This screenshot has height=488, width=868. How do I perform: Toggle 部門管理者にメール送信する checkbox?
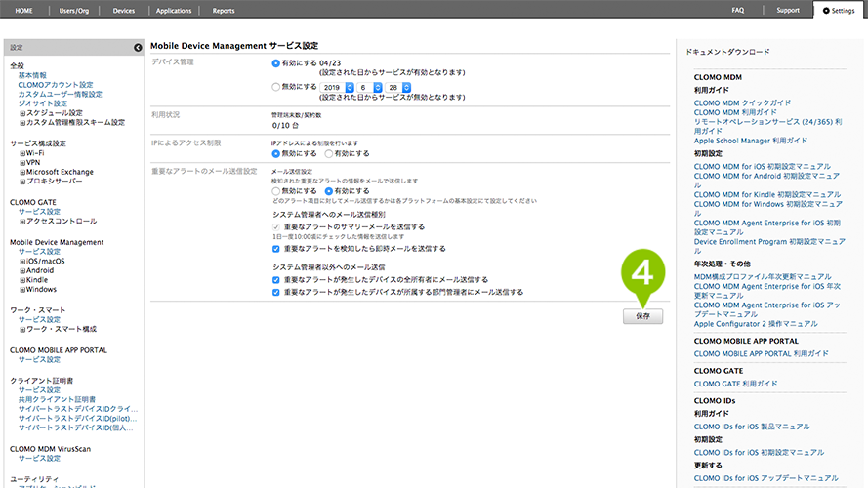(x=275, y=292)
